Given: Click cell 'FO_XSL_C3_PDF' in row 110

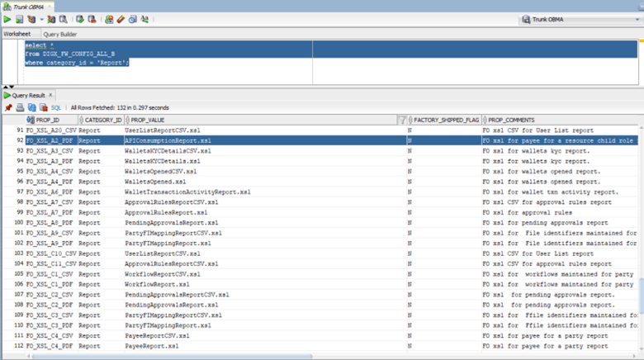Looking at the screenshot, I should click(50, 325).
